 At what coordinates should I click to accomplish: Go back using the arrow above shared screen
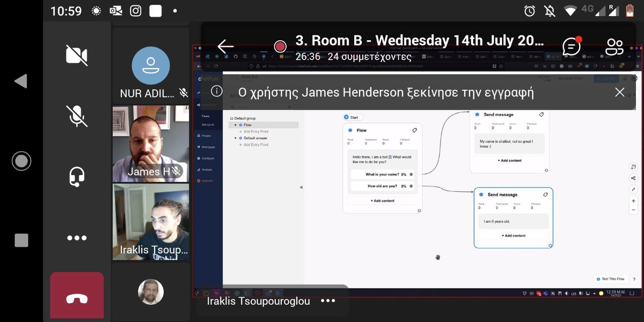[x=225, y=46]
